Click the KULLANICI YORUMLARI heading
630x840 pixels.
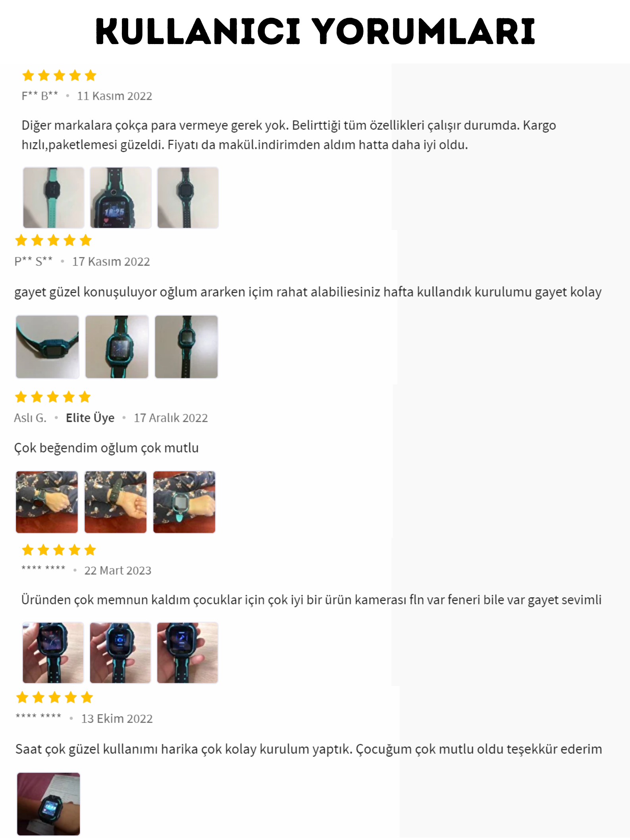pos(315,31)
